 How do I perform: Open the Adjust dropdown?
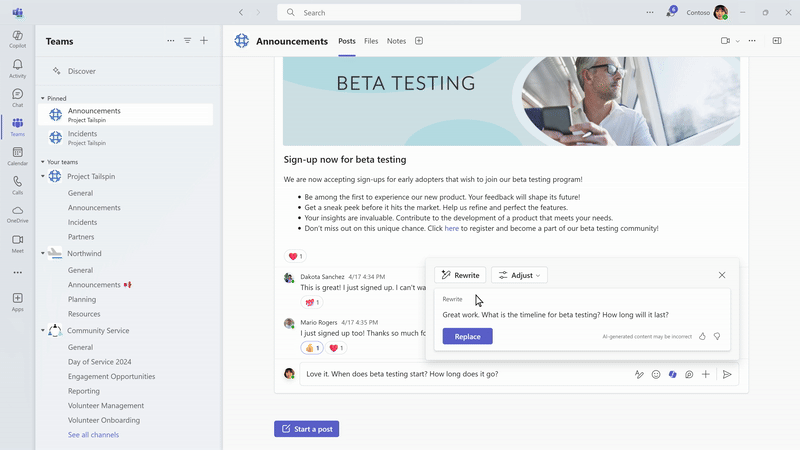pos(519,275)
